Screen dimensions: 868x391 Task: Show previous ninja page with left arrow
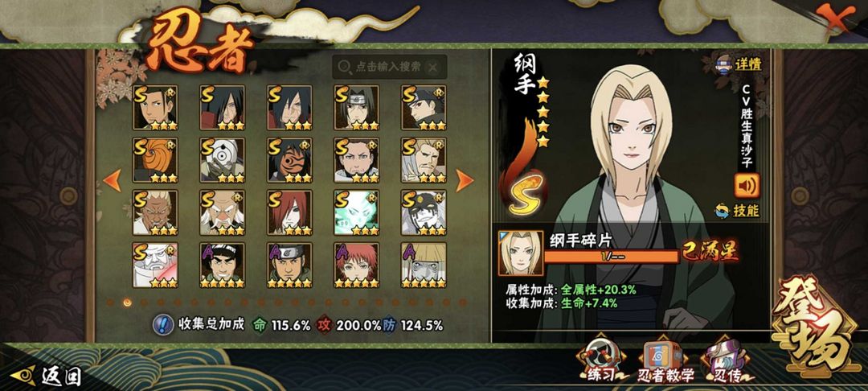click(x=112, y=180)
